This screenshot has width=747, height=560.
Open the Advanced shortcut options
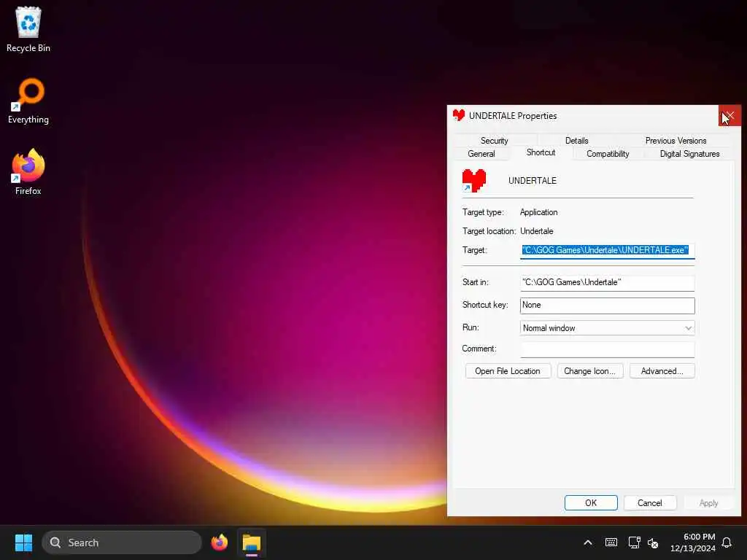(662, 371)
